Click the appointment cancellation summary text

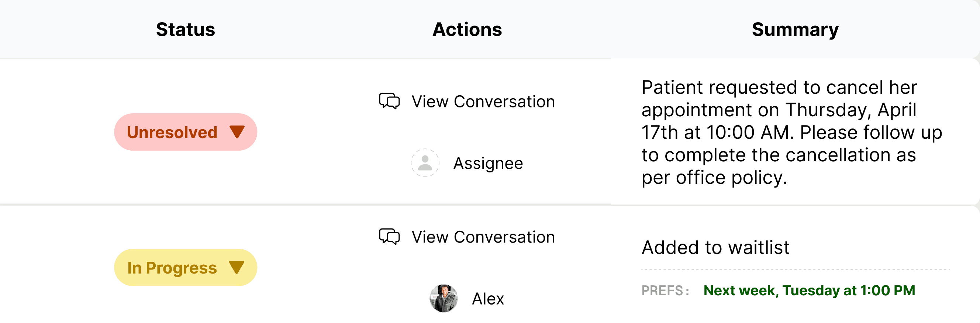click(791, 132)
